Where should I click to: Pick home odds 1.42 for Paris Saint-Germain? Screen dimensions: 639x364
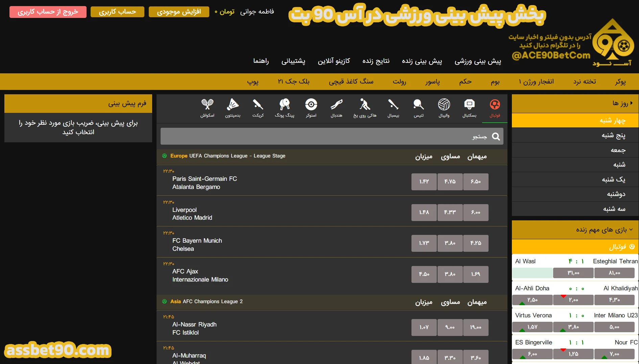[x=424, y=182]
